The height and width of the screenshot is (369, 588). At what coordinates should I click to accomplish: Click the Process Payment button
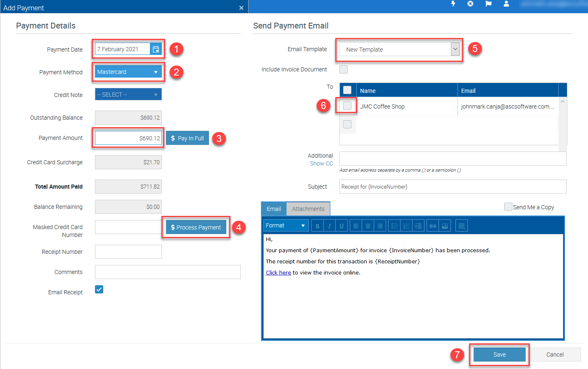tap(196, 227)
